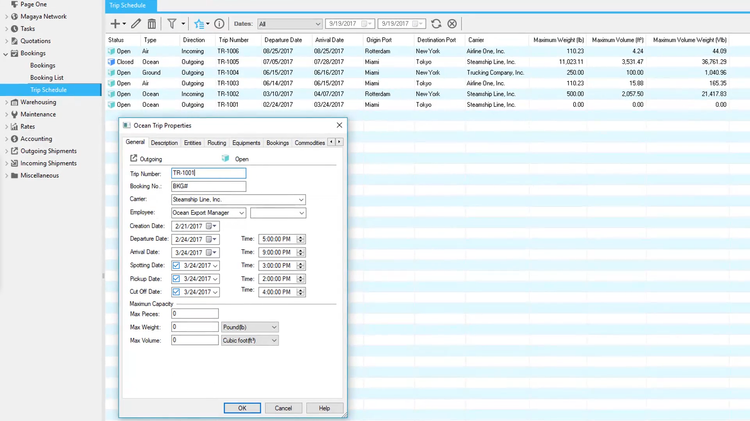Open the Ocean Export Manager employee dropdown
The image size is (750, 421).
(x=241, y=213)
